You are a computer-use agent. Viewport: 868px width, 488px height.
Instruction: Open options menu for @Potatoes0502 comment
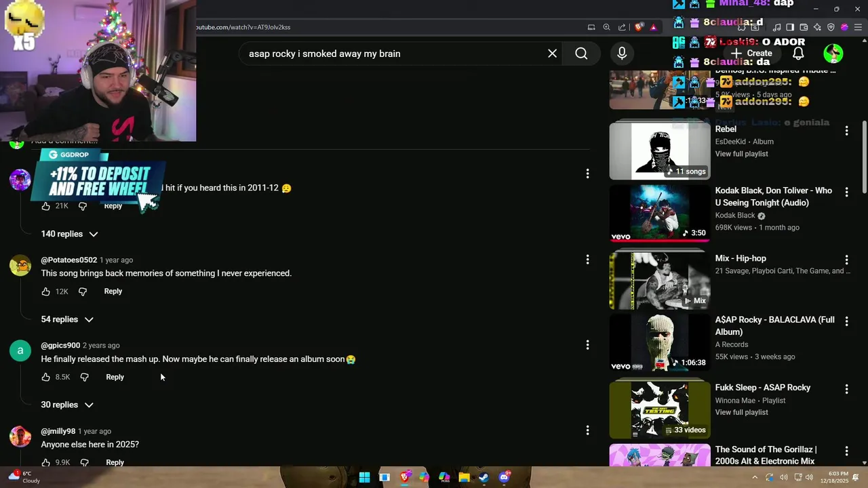[x=587, y=260]
